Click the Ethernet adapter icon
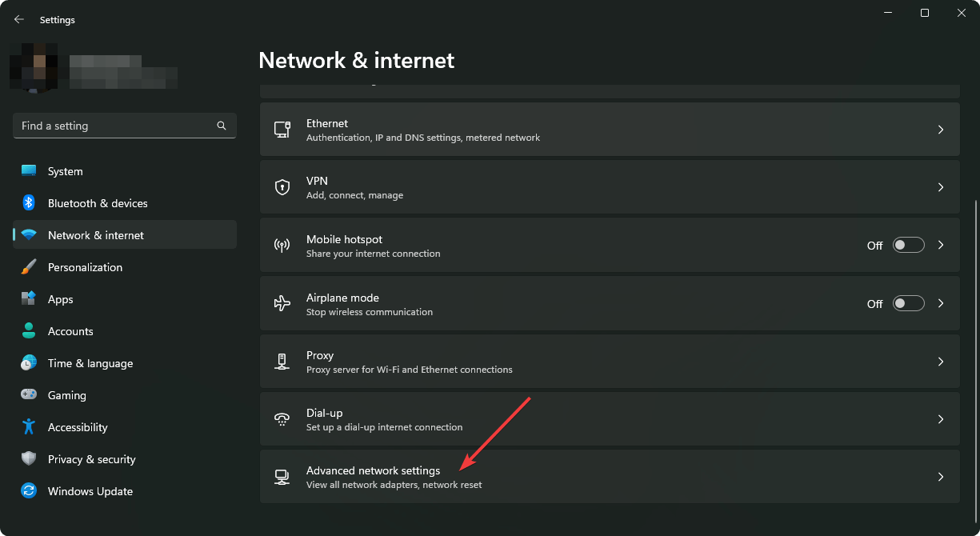980x536 pixels. 282,130
